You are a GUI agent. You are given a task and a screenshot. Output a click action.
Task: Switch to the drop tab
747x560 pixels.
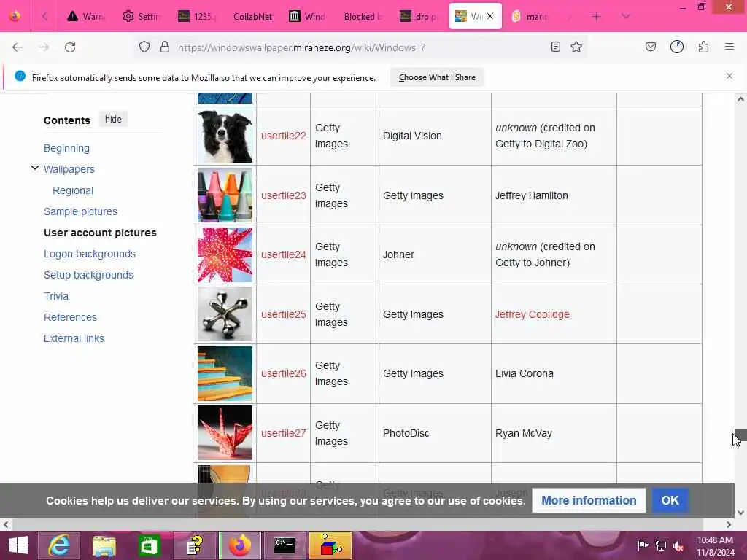point(419,17)
